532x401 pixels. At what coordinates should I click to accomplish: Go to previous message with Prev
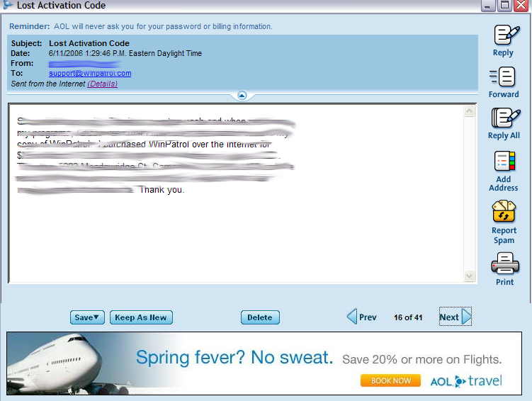(362, 317)
